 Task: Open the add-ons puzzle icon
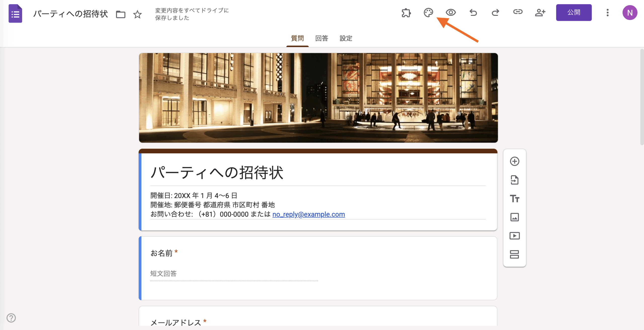pos(406,13)
